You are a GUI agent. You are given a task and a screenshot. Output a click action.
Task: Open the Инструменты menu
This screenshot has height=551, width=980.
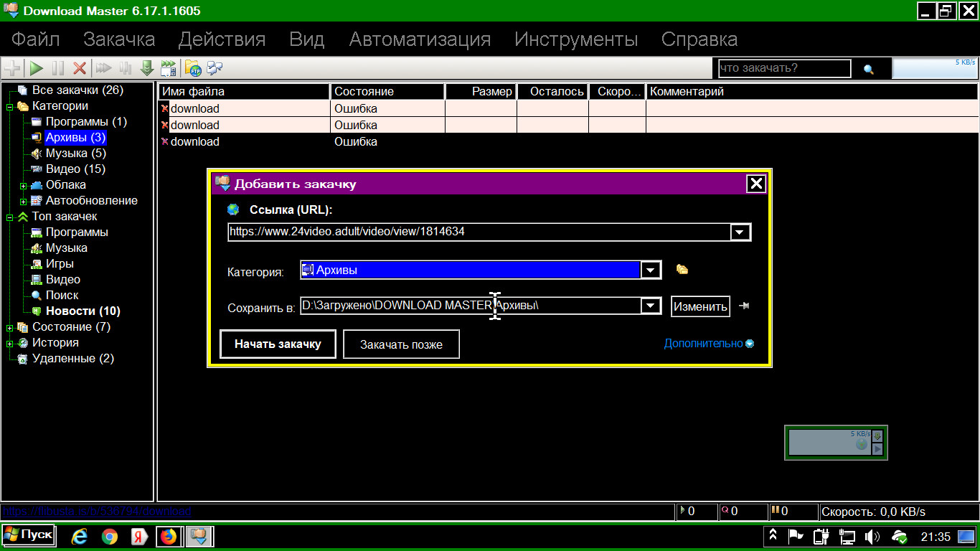(576, 39)
